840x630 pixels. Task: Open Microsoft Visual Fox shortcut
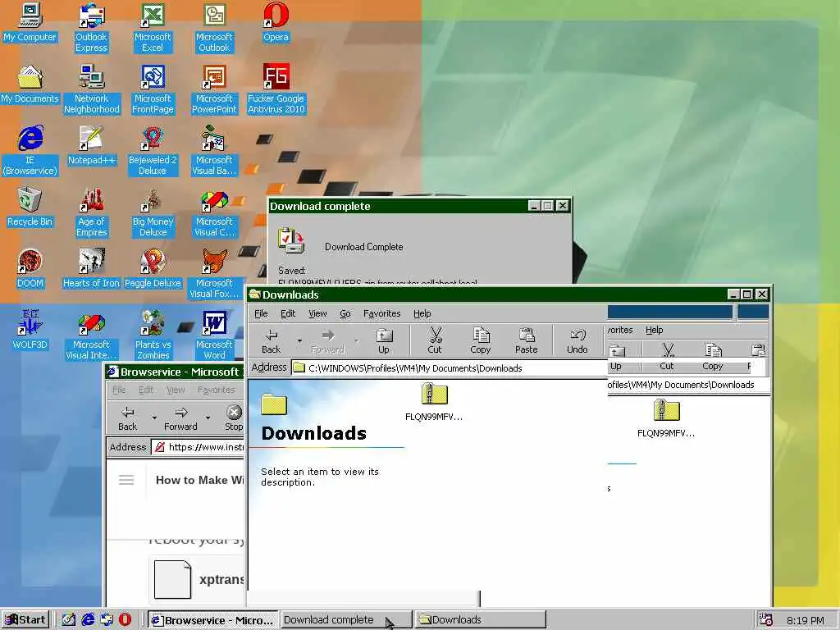tap(214, 274)
